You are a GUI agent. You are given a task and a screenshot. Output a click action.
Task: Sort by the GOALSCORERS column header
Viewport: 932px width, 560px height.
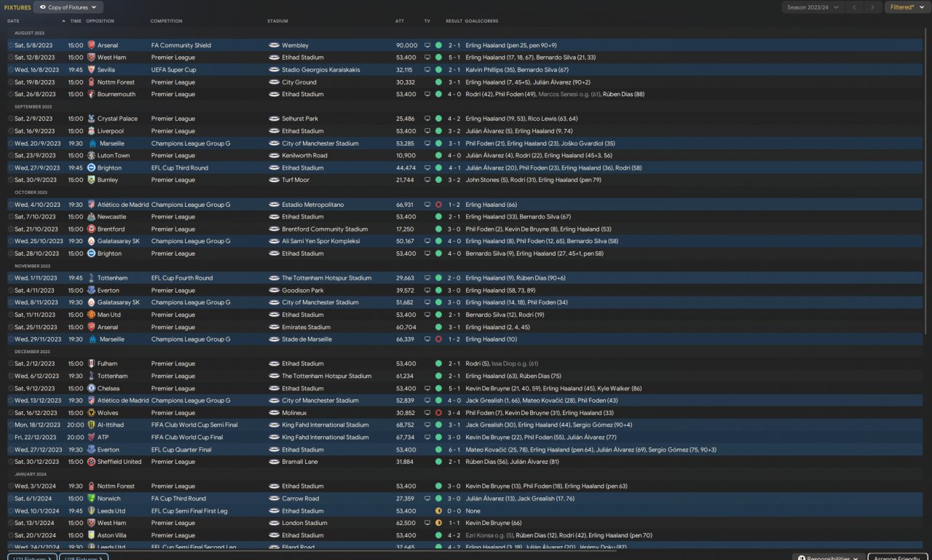(x=481, y=21)
